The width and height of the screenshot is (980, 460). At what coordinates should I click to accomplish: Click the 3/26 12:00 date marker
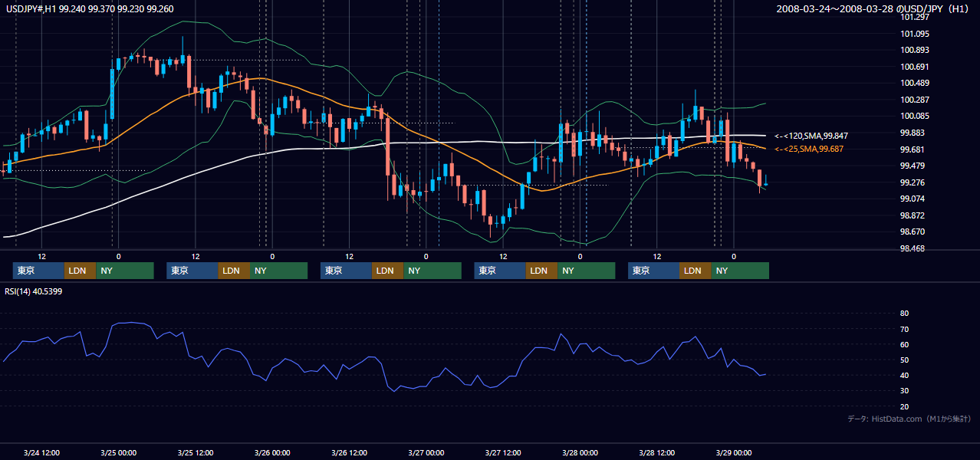point(349,452)
